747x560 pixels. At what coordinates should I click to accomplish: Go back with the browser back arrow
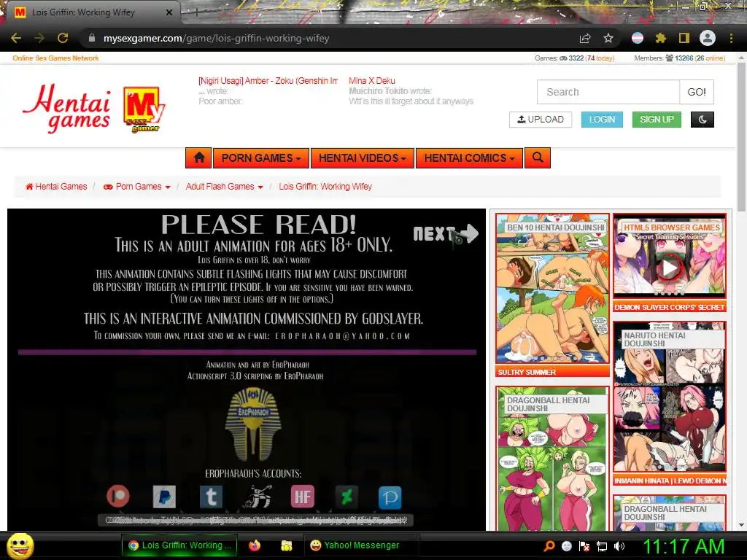(16, 38)
